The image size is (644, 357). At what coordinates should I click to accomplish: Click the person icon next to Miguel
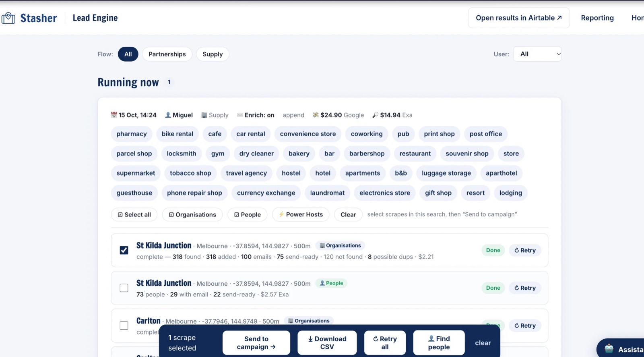(168, 115)
